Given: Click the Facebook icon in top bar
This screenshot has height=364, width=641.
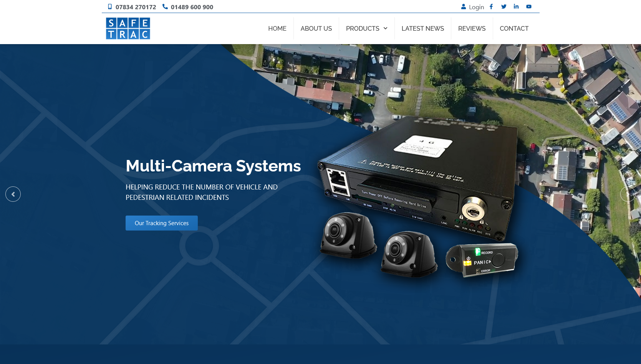Looking at the screenshot, I should (491, 7).
